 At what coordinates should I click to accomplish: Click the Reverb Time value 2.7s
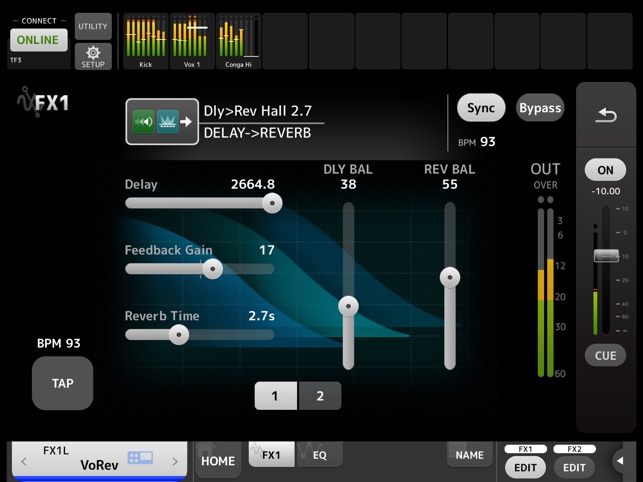(x=261, y=316)
